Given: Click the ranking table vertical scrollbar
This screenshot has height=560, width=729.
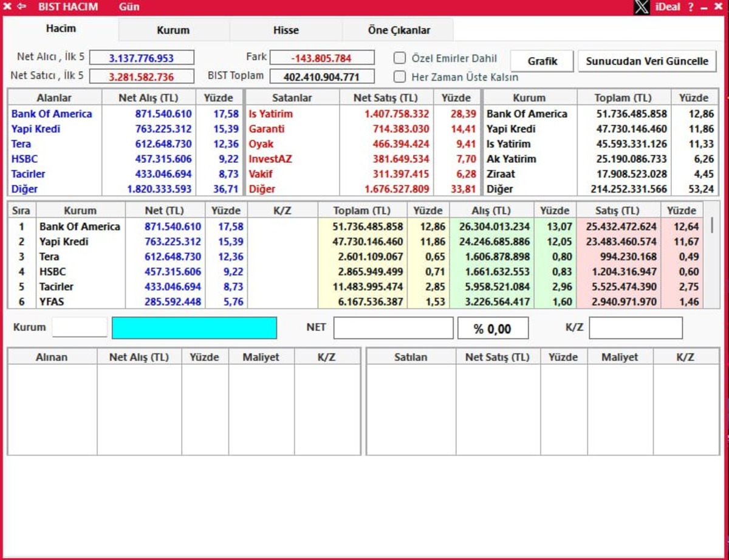Looking at the screenshot, I should 711,255.
